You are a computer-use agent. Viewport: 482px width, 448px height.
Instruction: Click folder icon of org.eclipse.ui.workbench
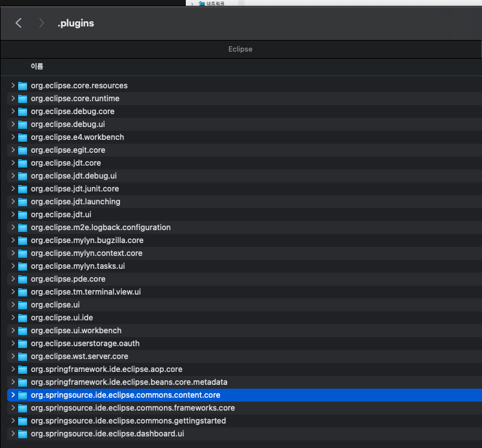point(23,331)
